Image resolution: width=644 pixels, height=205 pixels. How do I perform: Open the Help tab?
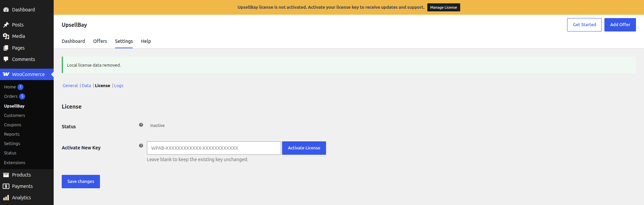click(146, 41)
